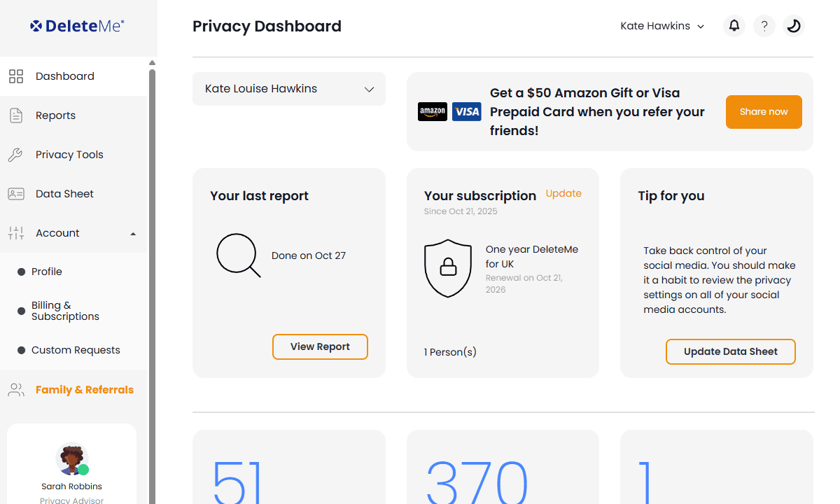Open Custom Requests in the sidebar
840x504 pixels.
[76, 350]
